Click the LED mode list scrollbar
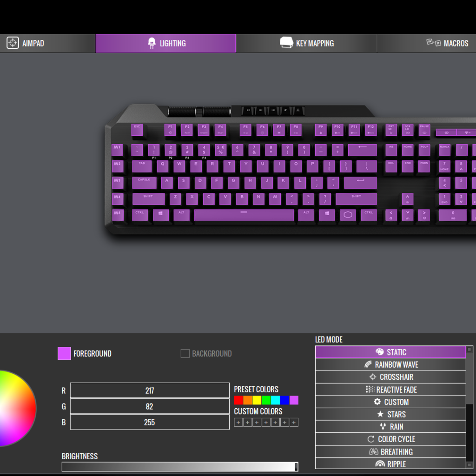The height and width of the screenshot is (476, 476). click(x=469, y=377)
